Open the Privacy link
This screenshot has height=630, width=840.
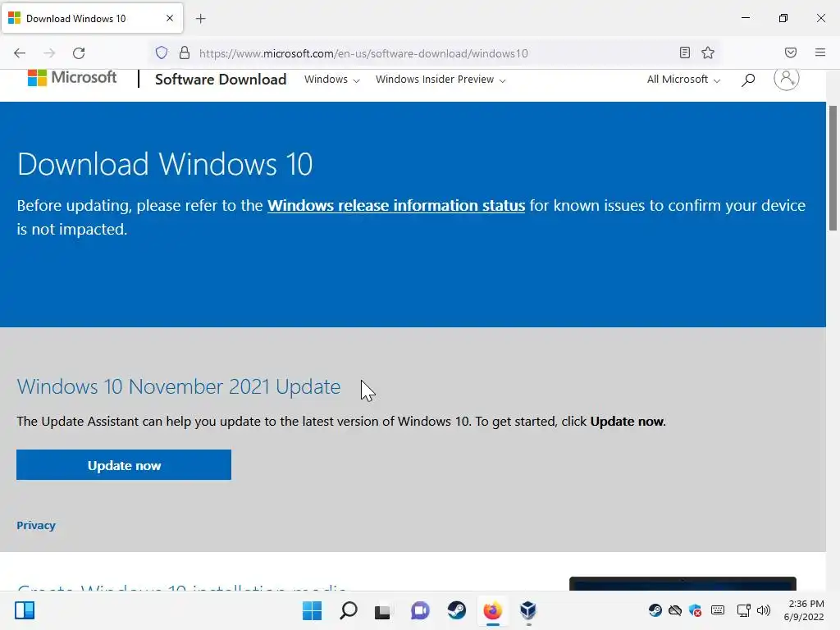click(x=36, y=526)
